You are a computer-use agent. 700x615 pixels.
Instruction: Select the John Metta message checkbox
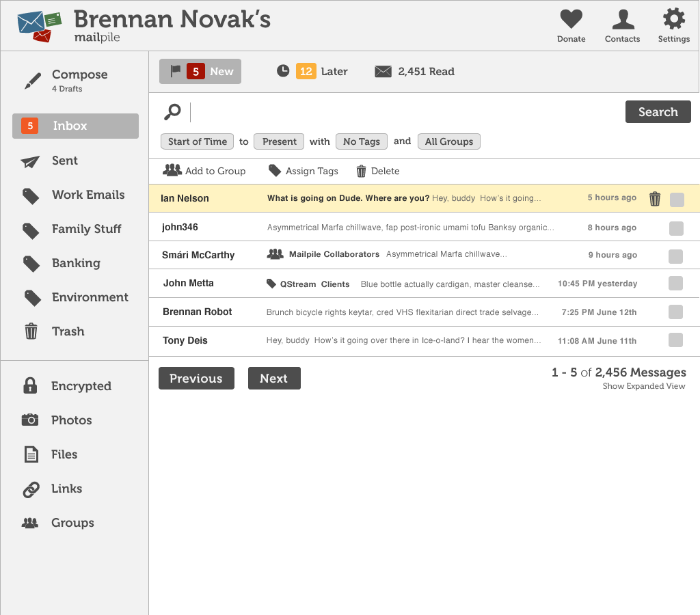675,283
